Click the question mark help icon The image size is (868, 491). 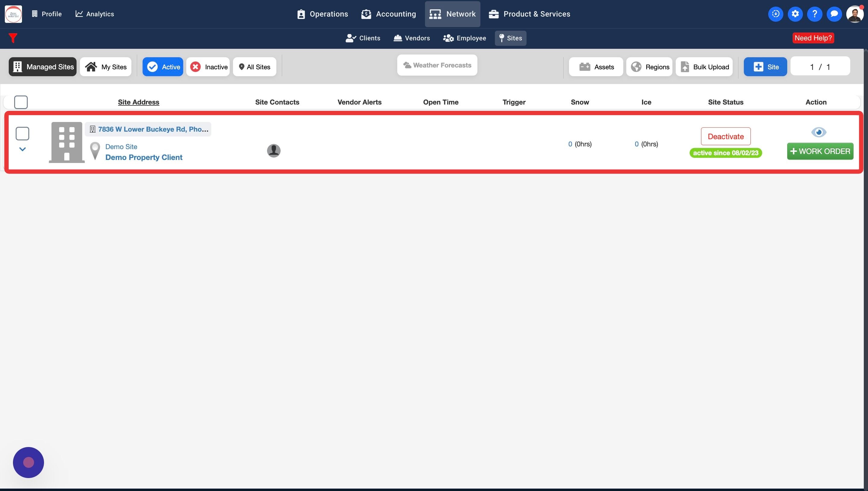(814, 14)
